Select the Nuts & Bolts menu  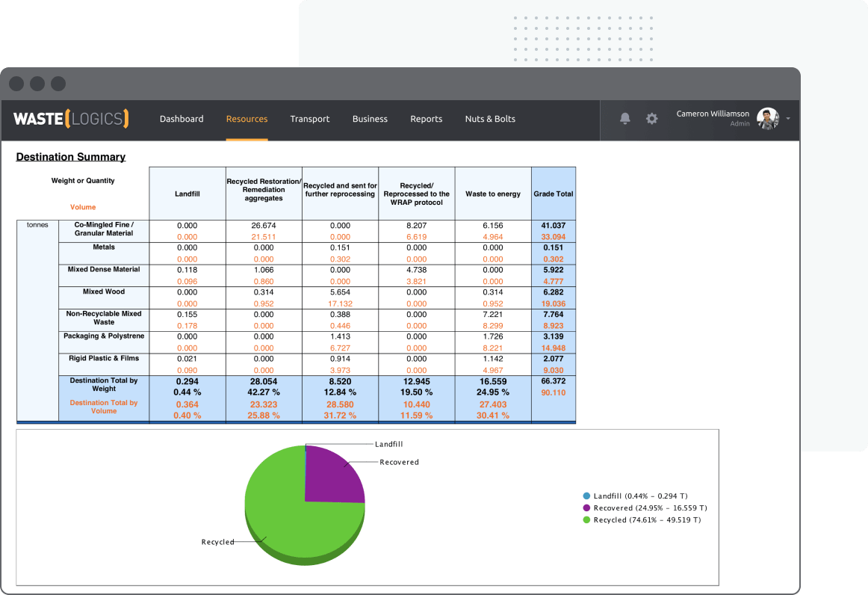(x=490, y=119)
